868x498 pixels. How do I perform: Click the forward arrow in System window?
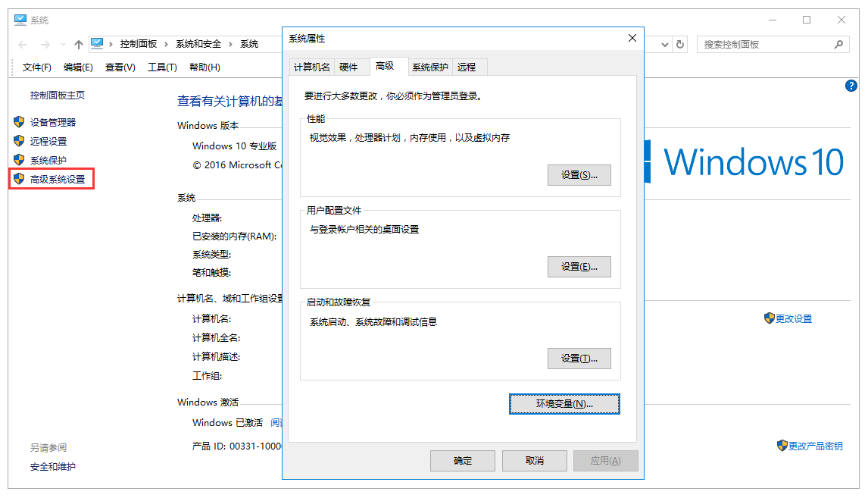[x=45, y=44]
